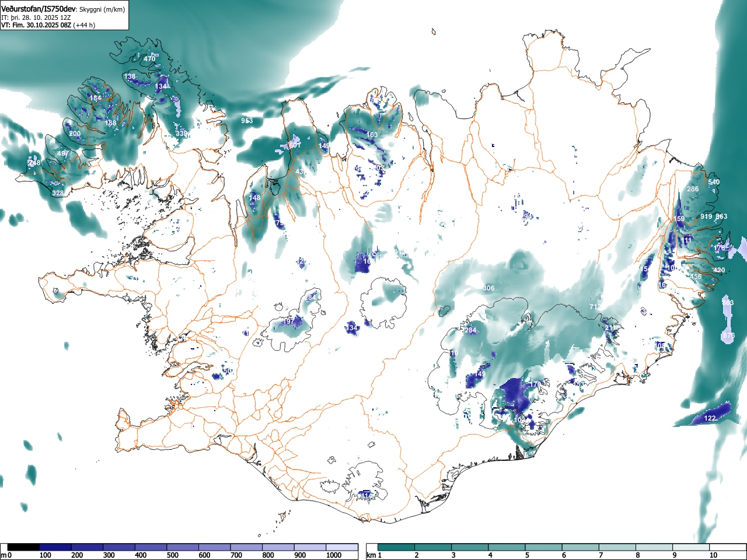Click the 712 visibility value
This screenshot has height=560, width=747.
click(x=595, y=307)
